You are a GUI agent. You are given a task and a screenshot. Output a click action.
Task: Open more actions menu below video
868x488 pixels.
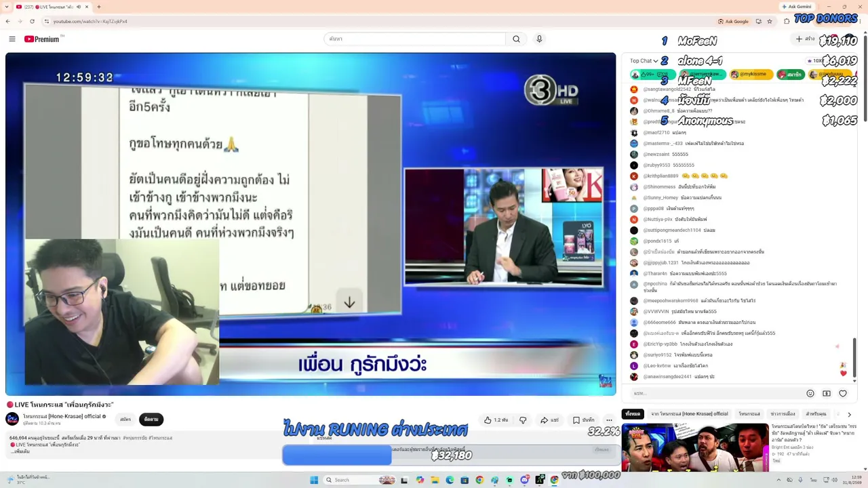609,420
